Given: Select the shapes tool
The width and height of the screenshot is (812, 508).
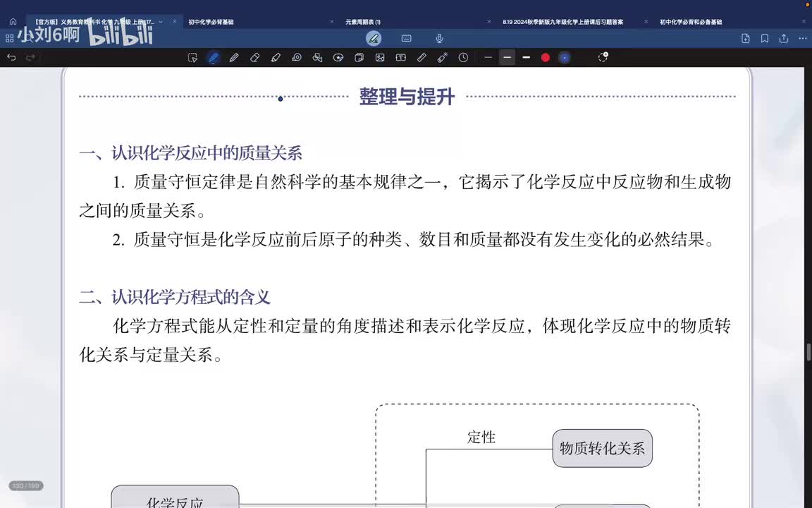Looking at the screenshot, I should click(317, 58).
